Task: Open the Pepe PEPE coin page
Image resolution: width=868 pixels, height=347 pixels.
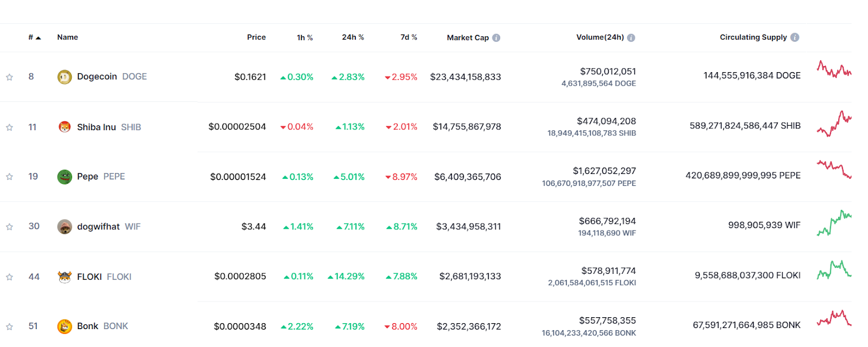Action: pos(101,177)
